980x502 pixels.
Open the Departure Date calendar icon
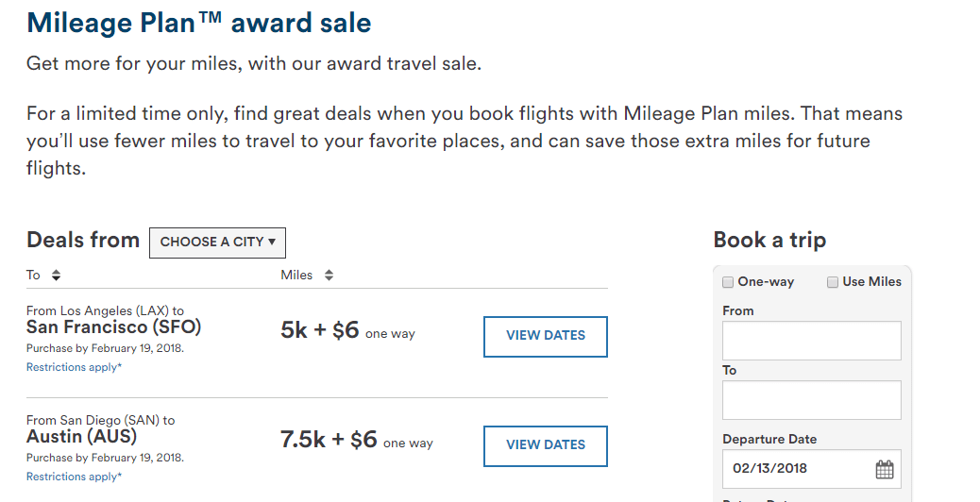pyautogui.click(x=885, y=469)
